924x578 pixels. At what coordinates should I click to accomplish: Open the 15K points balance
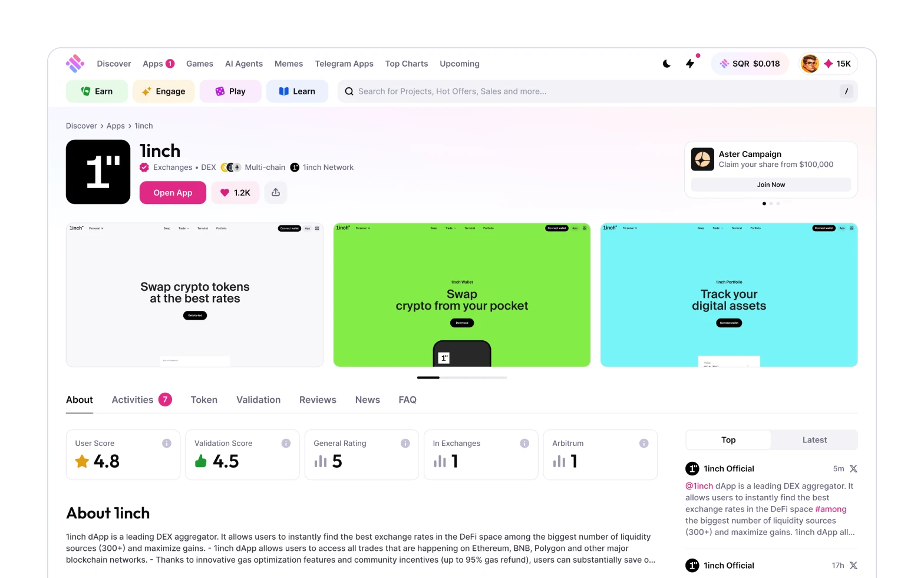point(837,64)
